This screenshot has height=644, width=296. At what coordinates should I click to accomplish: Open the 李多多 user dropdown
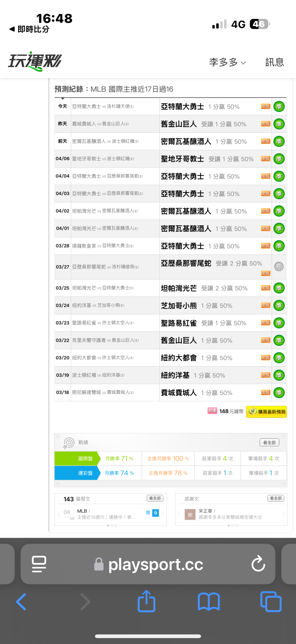[227, 62]
